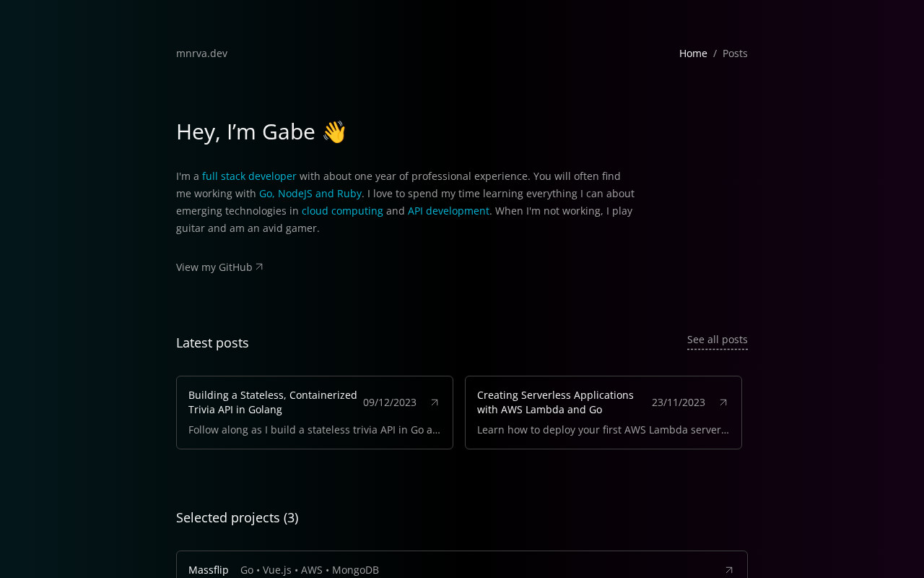Select the Massflip project name

click(209, 570)
